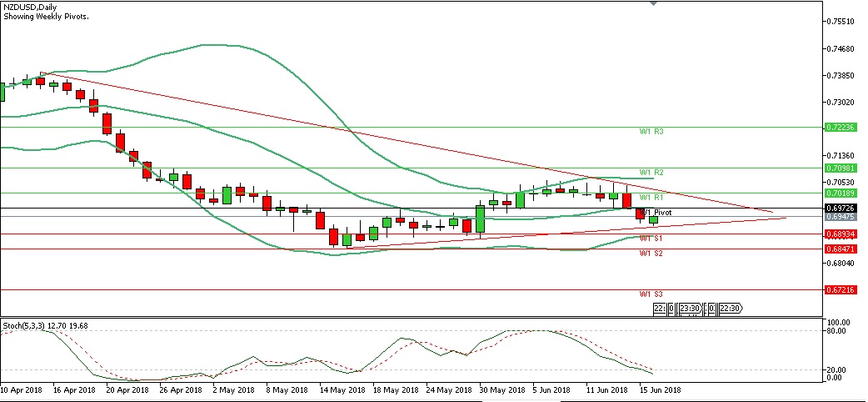Screen dimensions: 868x402
Task: Click the W1 R2 resistance label
Action: click(651, 172)
